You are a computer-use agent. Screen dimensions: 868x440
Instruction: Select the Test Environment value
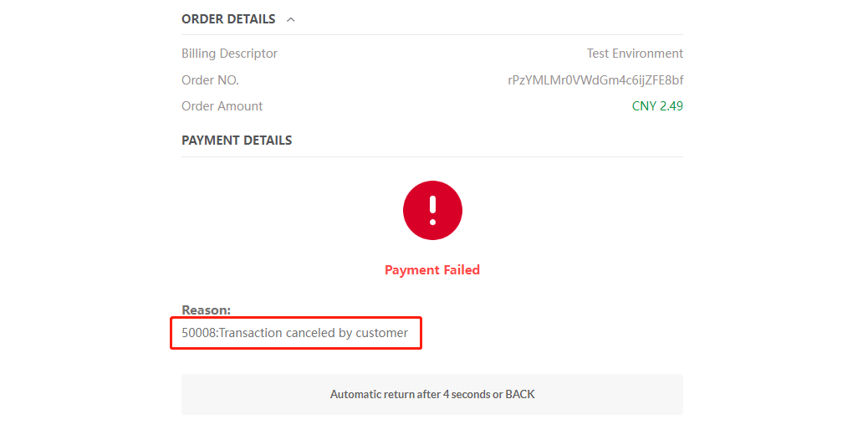pos(635,54)
